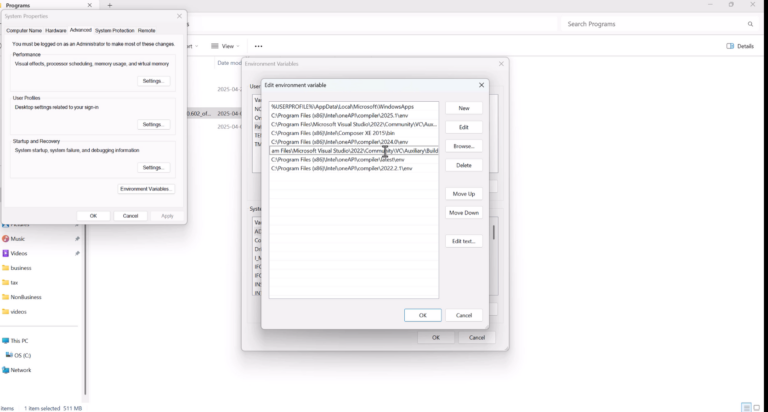This screenshot has width=768, height=412.
Task: Click the Move Up button
Action: [x=463, y=193]
